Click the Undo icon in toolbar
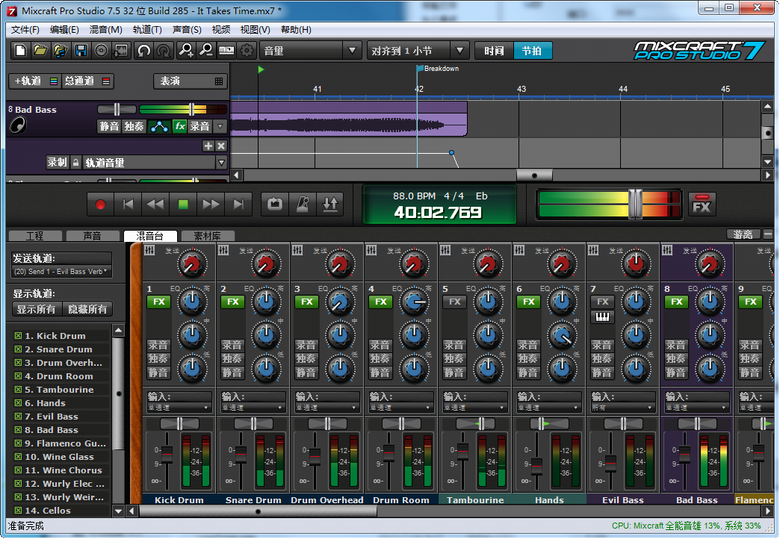The height and width of the screenshot is (539, 780). [x=143, y=50]
